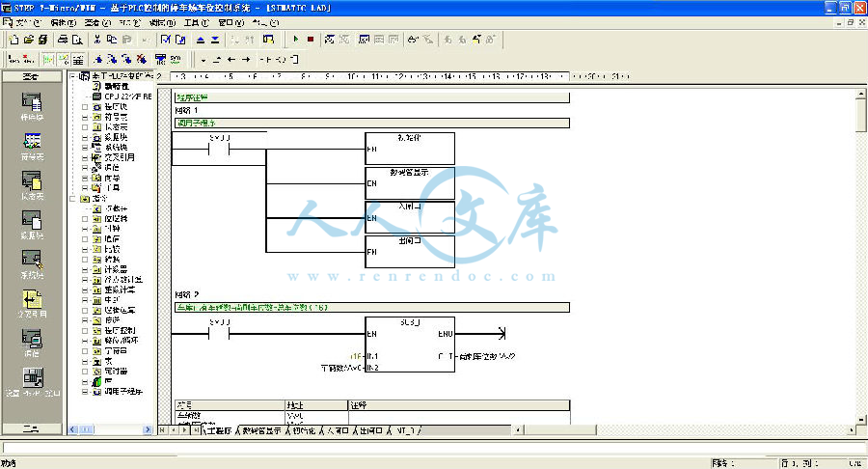This screenshot has height=469, width=868.
Task: Click the Upload from PLC arrow icon
Action: [201, 40]
